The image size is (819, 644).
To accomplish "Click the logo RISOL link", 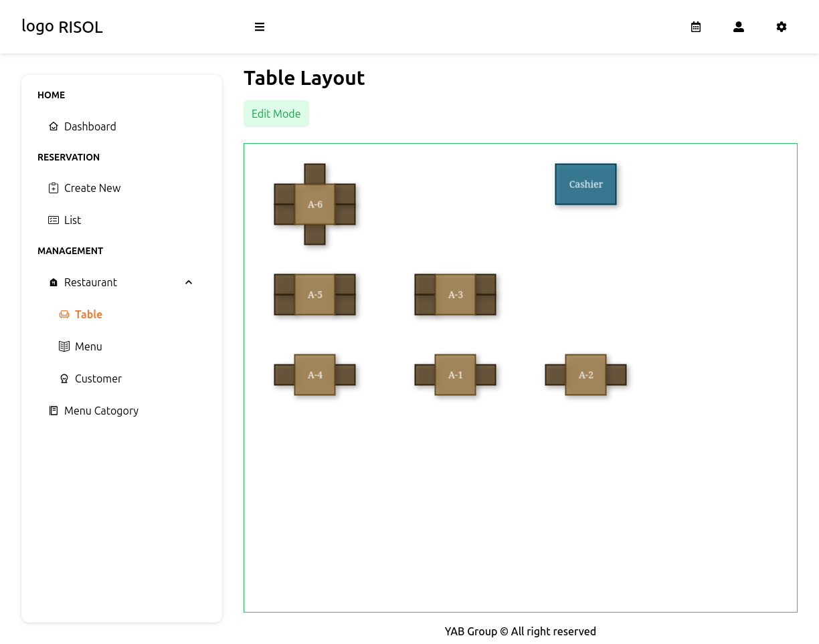I will click(62, 27).
